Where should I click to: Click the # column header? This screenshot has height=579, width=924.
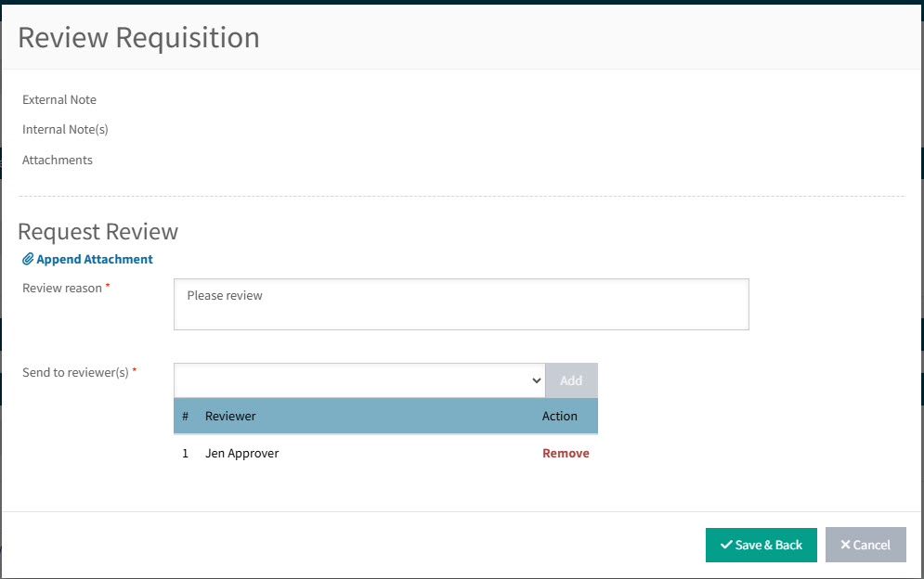coord(184,416)
